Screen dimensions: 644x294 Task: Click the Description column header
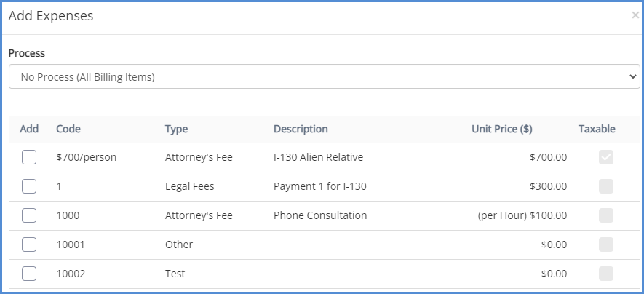point(301,129)
